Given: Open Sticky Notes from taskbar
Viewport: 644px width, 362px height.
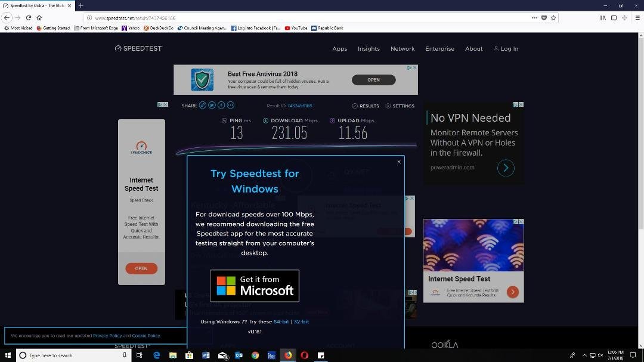Looking at the screenshot, I should click(321, 355).
